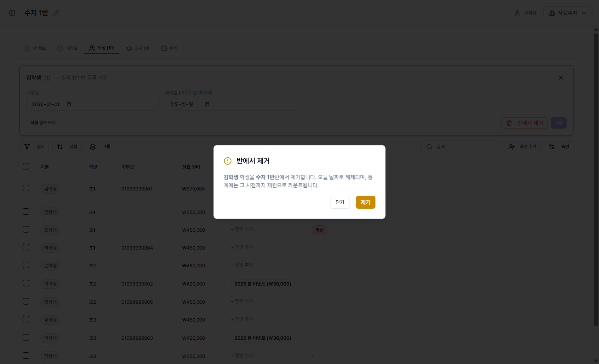The image size is (599, 364).
Task: Dismiss dialog with 닫기 button
Action: point(340,202)
